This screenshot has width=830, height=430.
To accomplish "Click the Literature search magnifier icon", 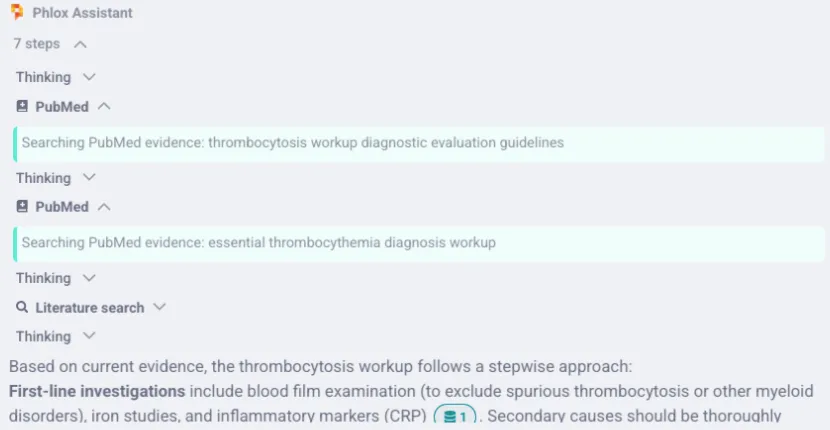I will 22,307.
